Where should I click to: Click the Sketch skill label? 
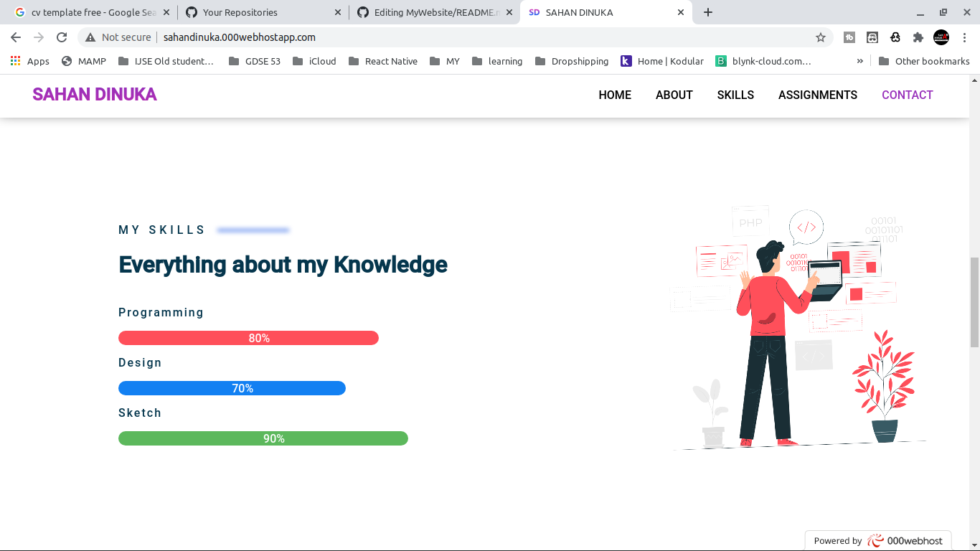[140, 413]
